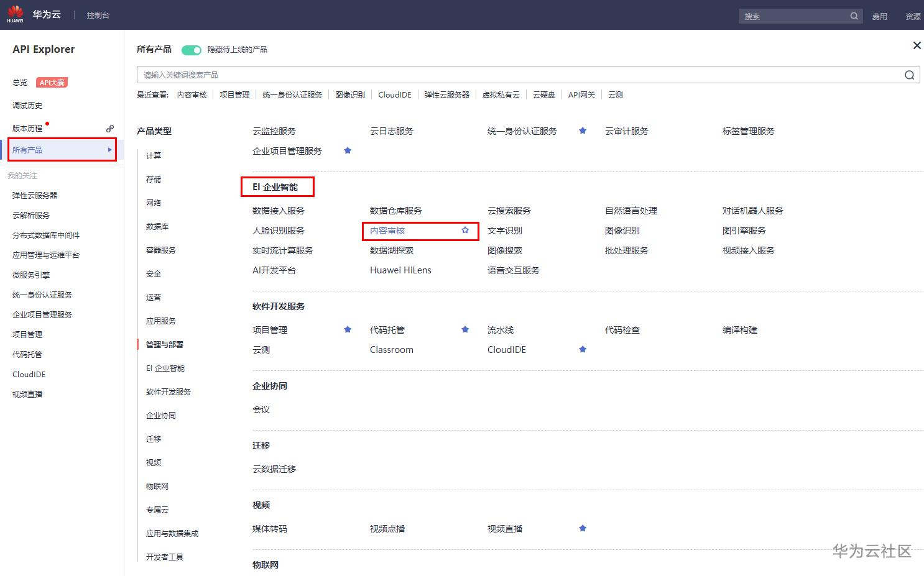Open 云审计服务 product
924x576 pixels.
[627, 131]
